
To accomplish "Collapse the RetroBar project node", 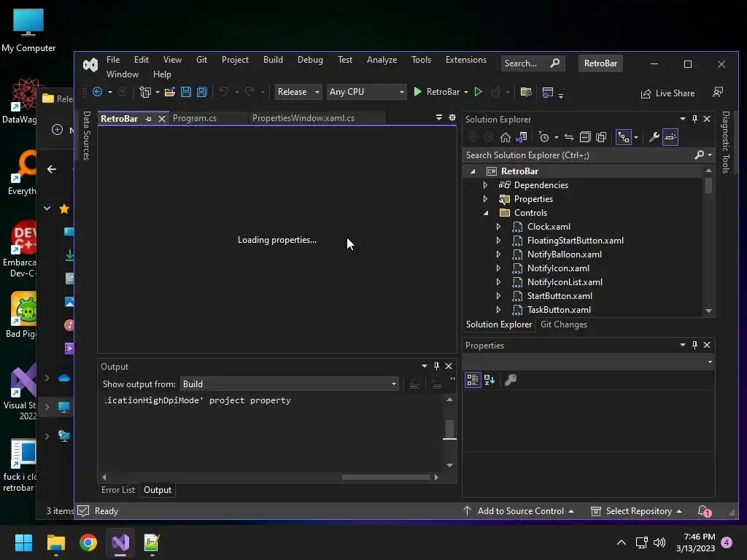I will click(x=473, y=171).
